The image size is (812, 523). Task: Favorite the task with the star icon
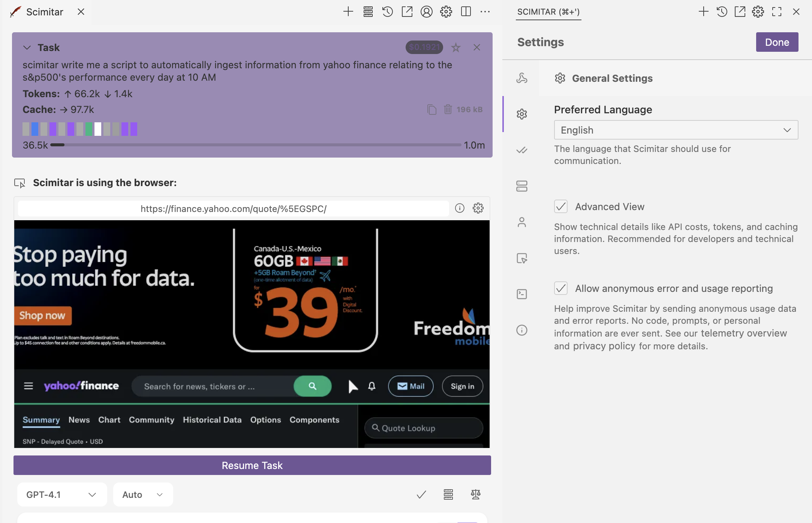[x=455, y=48]
